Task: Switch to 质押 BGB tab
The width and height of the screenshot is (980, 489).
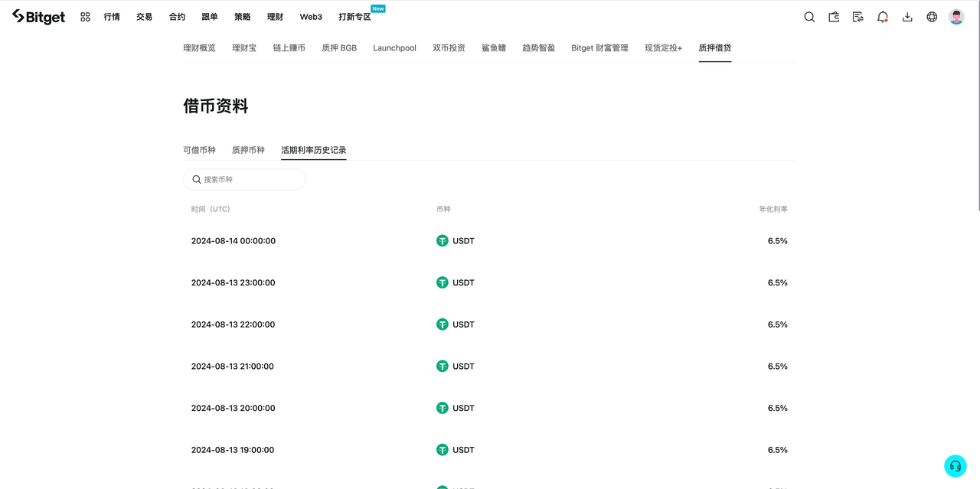Action: 339,47
